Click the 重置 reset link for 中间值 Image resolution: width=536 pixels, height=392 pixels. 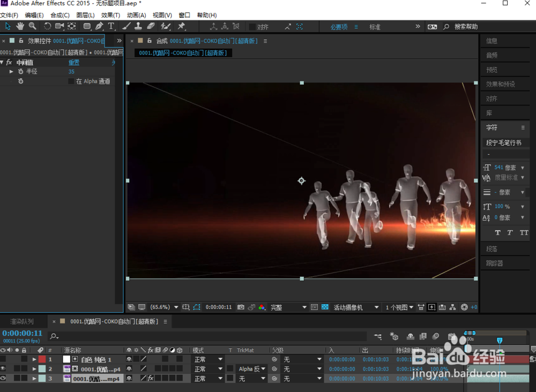point(74,62)
